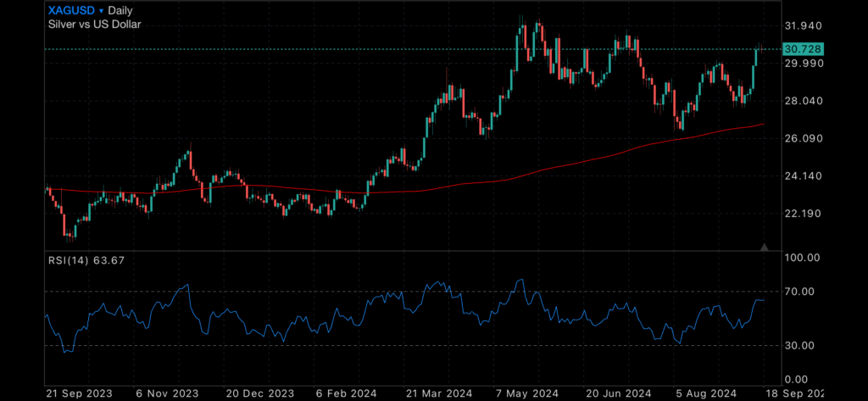Click the 22.190 price axis label

[x=804, y=214]
